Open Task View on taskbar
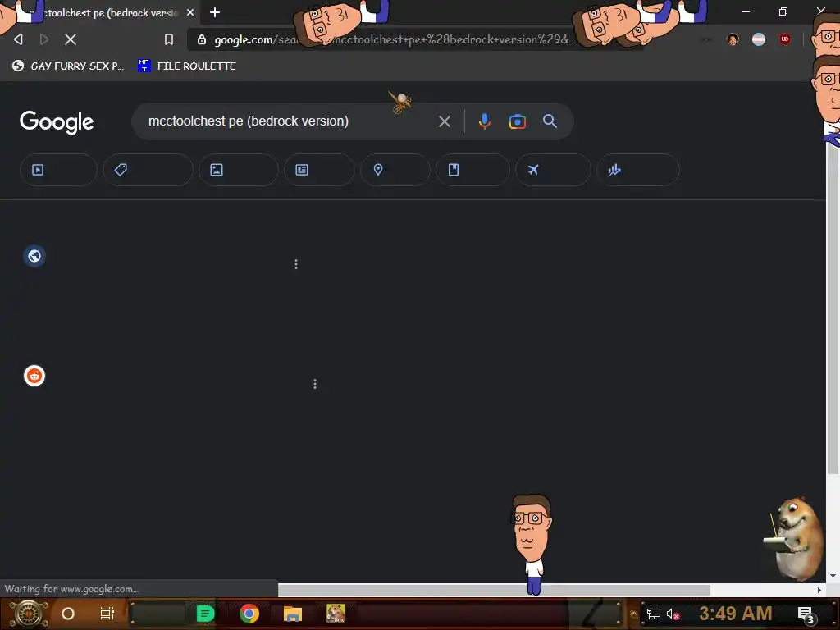840x630 pixels. (x=107, y=614)
